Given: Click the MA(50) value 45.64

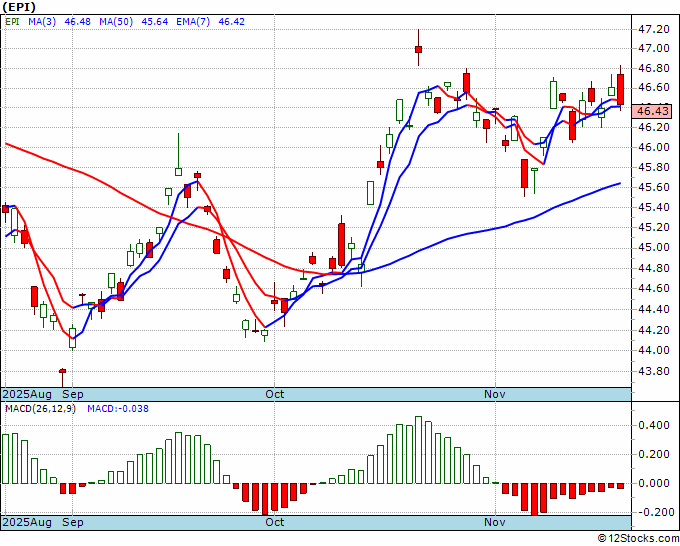Looking at the screenshot, I should click(155, 22).
